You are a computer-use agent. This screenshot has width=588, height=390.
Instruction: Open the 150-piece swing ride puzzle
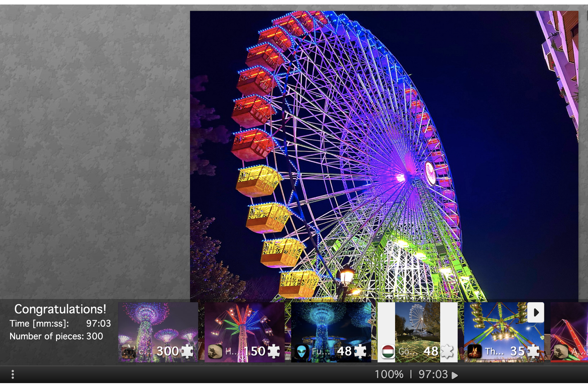244,332
